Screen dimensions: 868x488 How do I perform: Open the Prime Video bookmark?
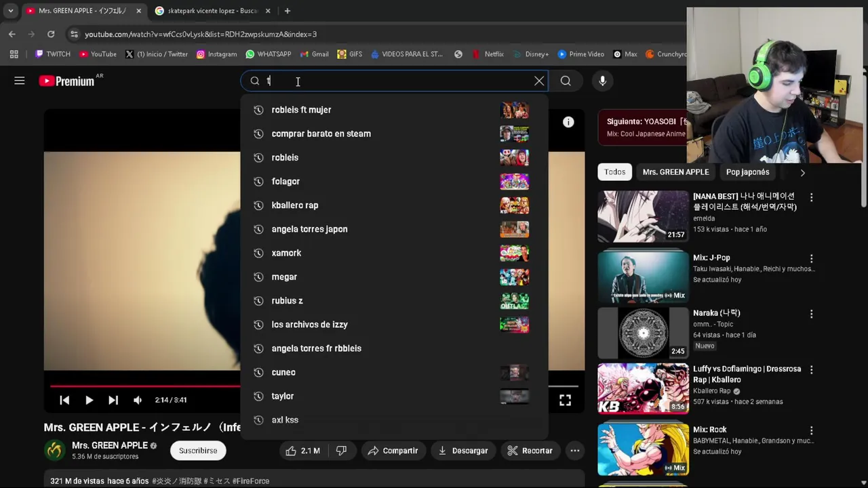tap(581, 54)
